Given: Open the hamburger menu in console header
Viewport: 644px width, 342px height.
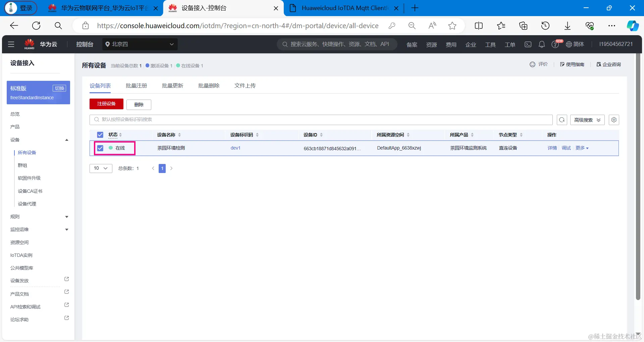Looking at the screenshot, I should (x=11, y=44).
